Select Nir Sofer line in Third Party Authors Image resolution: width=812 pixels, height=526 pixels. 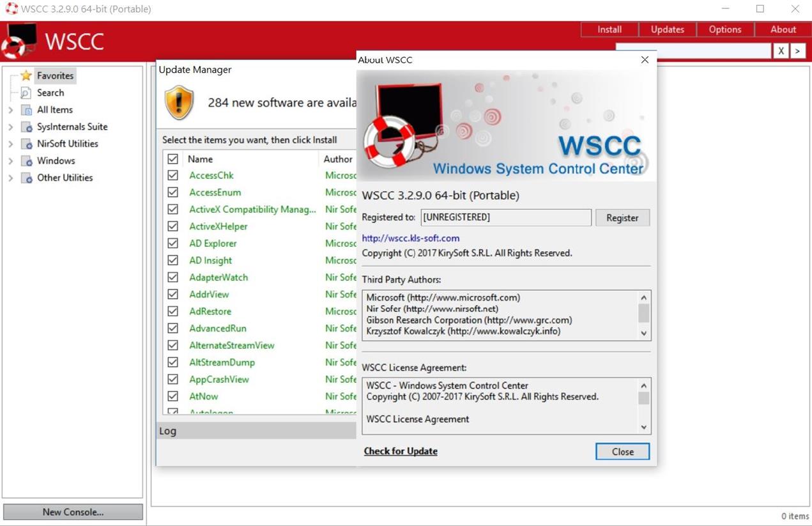point(432,309)
